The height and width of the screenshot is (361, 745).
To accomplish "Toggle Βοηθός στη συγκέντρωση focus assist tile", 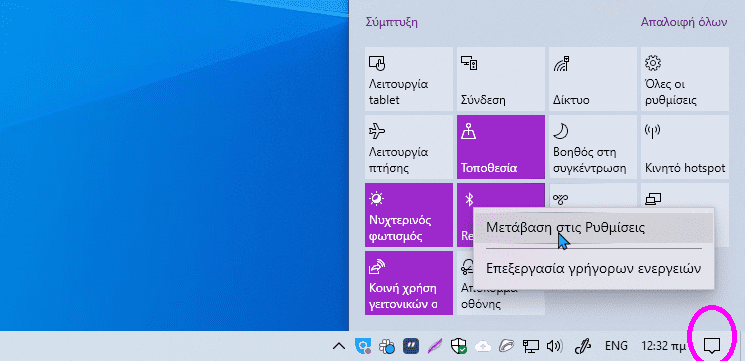I will coord(593,147).
